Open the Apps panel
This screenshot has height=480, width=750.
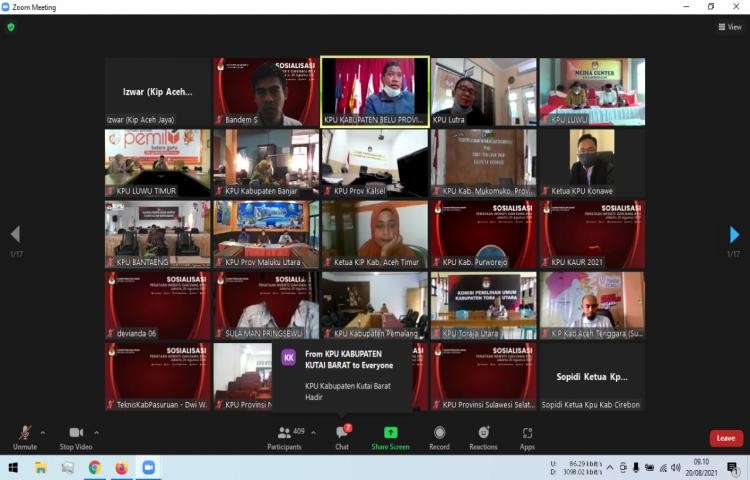tap(527, 436)
